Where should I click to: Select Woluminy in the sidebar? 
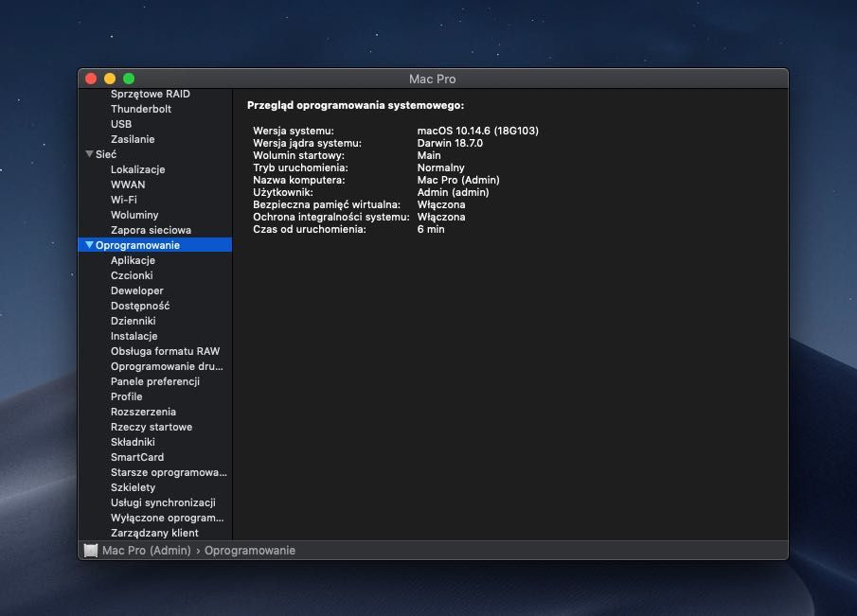(134, 215)
